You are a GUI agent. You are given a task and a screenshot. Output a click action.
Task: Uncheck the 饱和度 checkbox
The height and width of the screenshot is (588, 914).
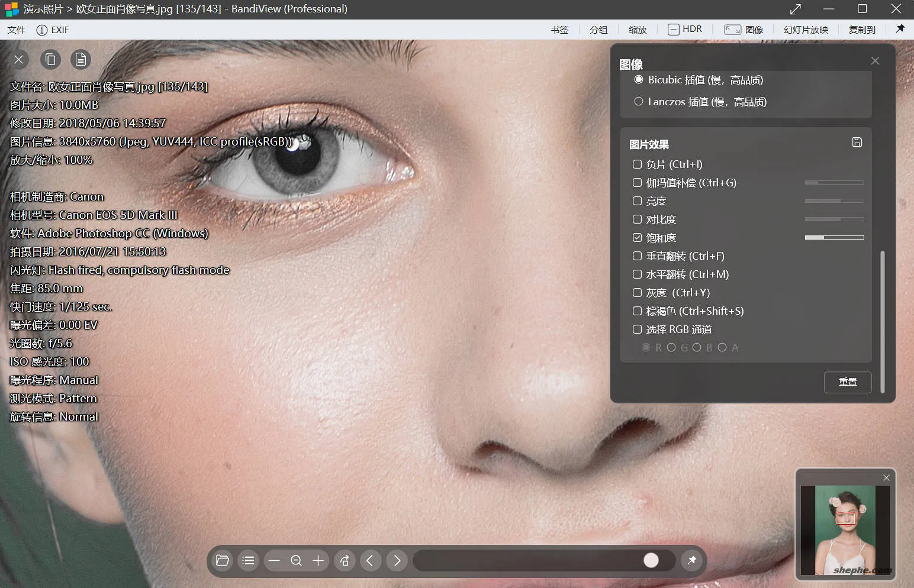point(638,238)
